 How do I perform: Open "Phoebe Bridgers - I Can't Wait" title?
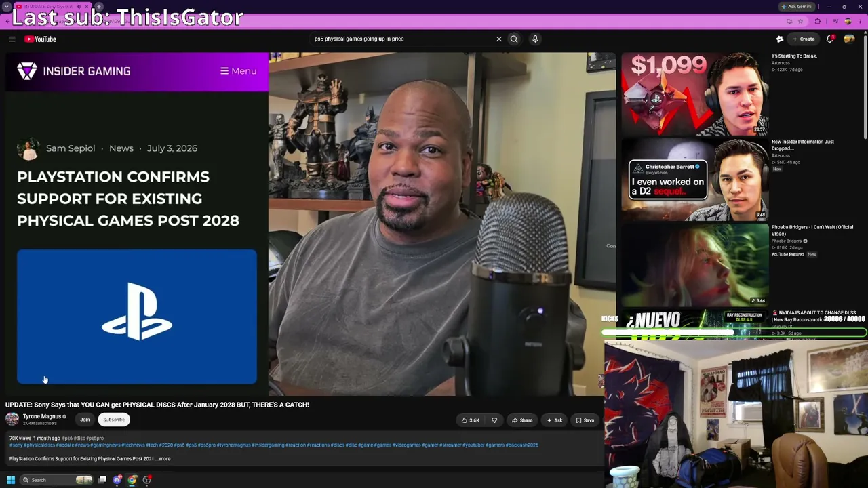click(812, 230)
